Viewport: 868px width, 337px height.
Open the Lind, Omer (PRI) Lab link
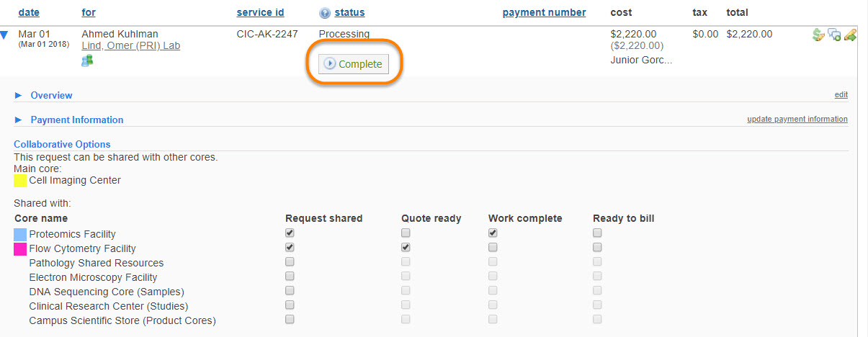pyautogui.click(x=130, y=46)
